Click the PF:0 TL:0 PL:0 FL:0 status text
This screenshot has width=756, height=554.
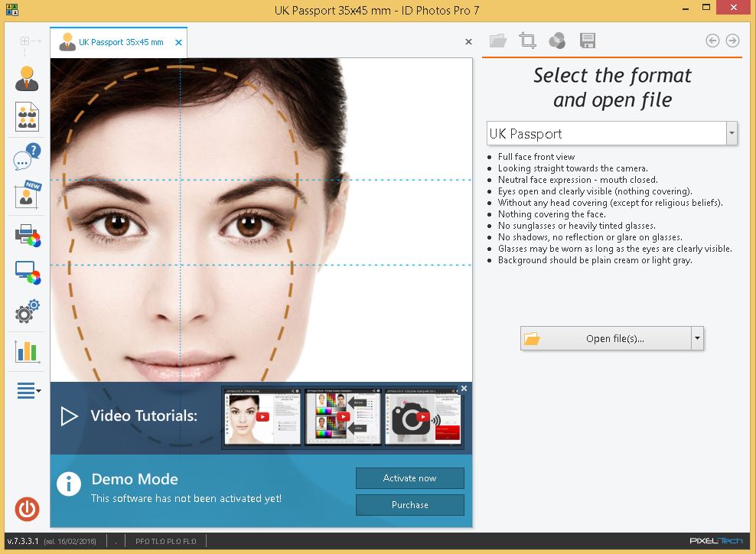pyautogui.click(x=166, y=542)
